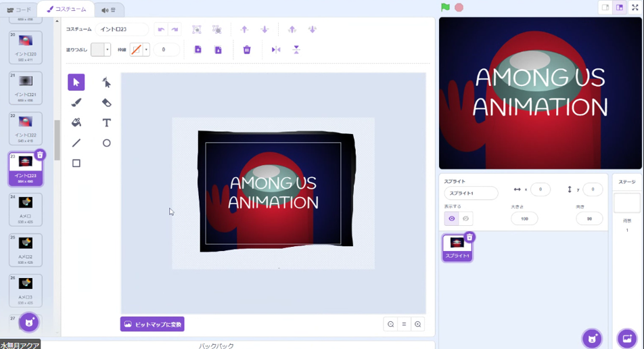Switch to the コード tab
This screenshot has height=349, width=644.
click(19, 9)
